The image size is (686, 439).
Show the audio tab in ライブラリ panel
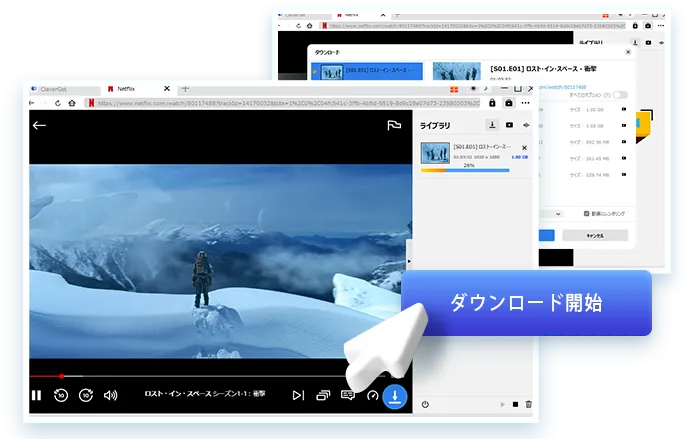(526, 125)
